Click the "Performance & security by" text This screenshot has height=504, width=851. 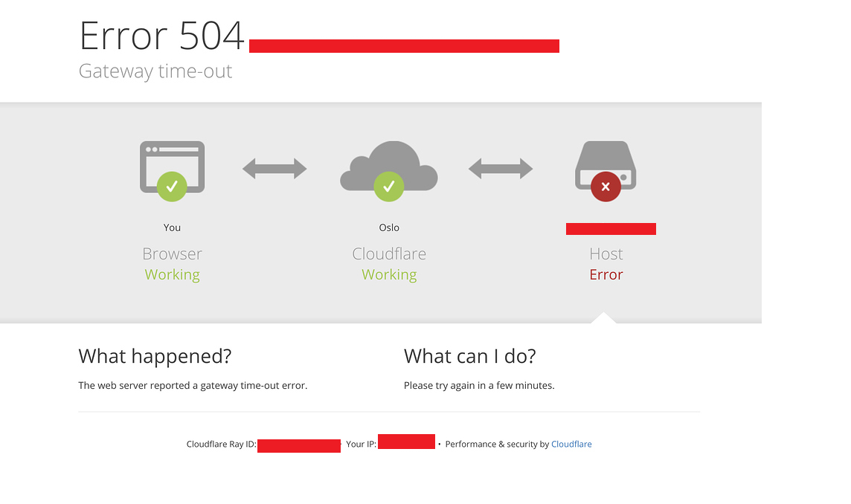tap(497, 444)
